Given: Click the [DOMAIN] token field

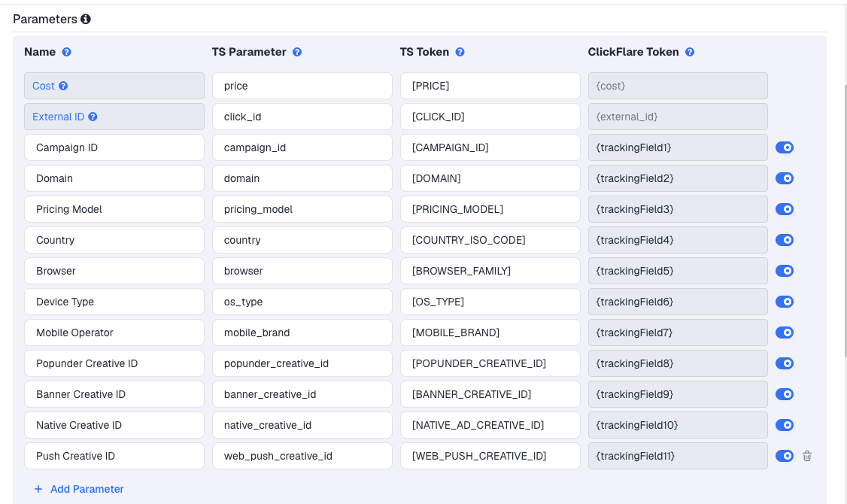Looking at the screenshot, I should click(490, 178).
